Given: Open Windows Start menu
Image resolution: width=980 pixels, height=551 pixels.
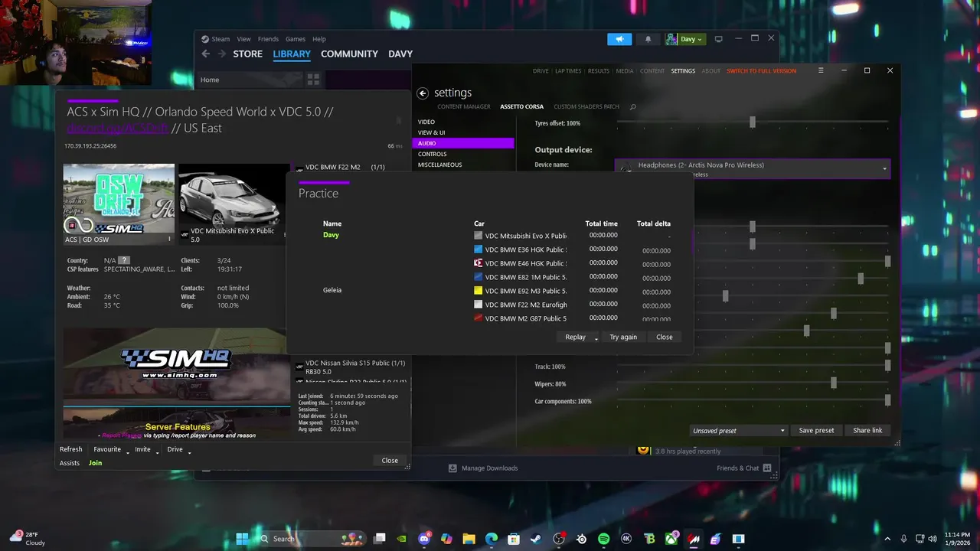Looking at the screenshot, I should [242, 539].
